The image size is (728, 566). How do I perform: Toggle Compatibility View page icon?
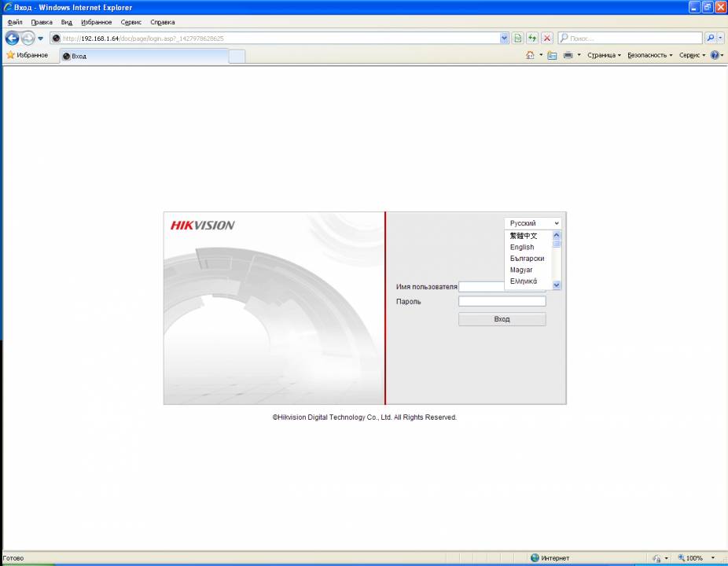517,38
